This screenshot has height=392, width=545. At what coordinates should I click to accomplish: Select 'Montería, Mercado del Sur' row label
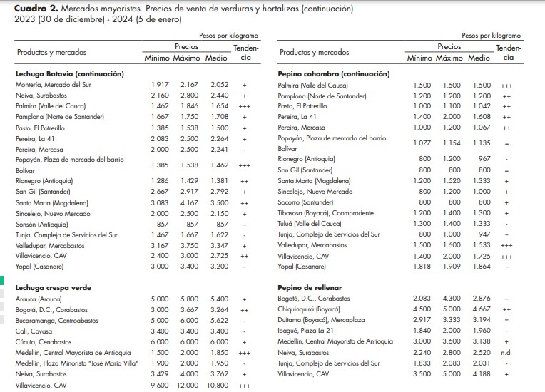click(x=54, y=85)
